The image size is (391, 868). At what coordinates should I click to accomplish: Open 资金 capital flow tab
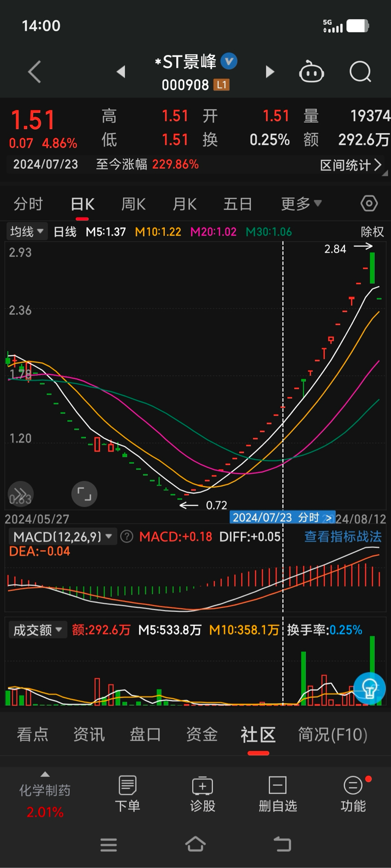coord(202,734)
